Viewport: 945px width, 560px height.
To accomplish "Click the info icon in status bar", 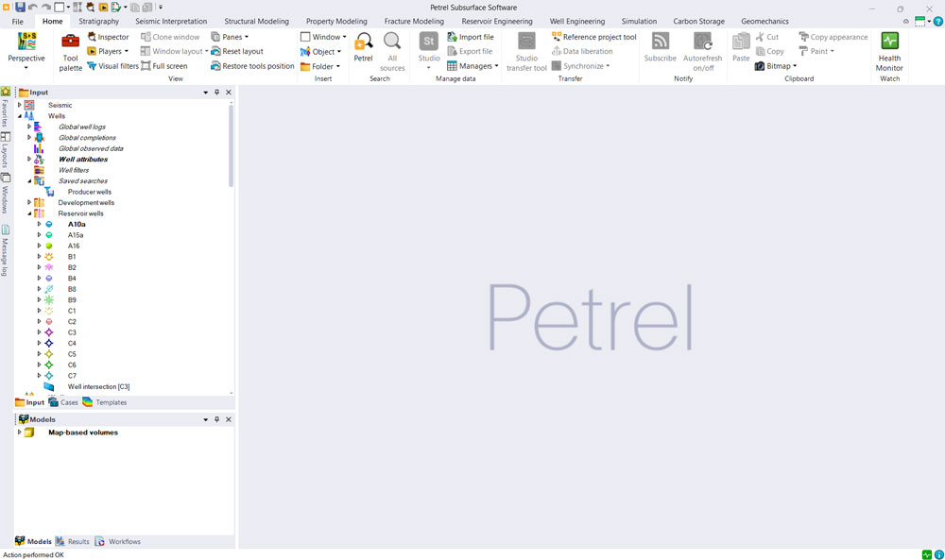I will (939, 554).
